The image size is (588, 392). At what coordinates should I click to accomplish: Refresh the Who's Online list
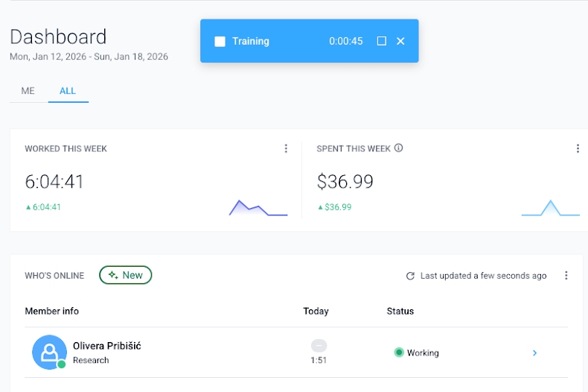click(410, 276)
